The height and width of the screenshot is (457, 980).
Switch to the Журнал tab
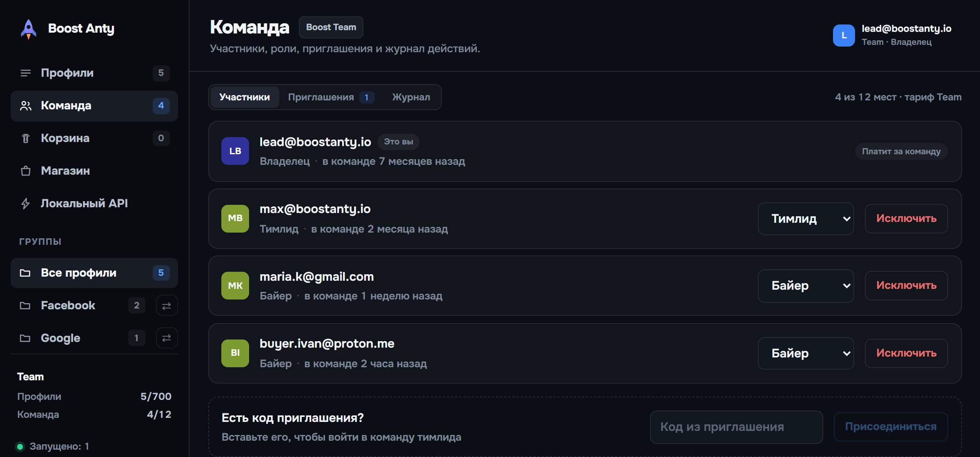(411, 97)
